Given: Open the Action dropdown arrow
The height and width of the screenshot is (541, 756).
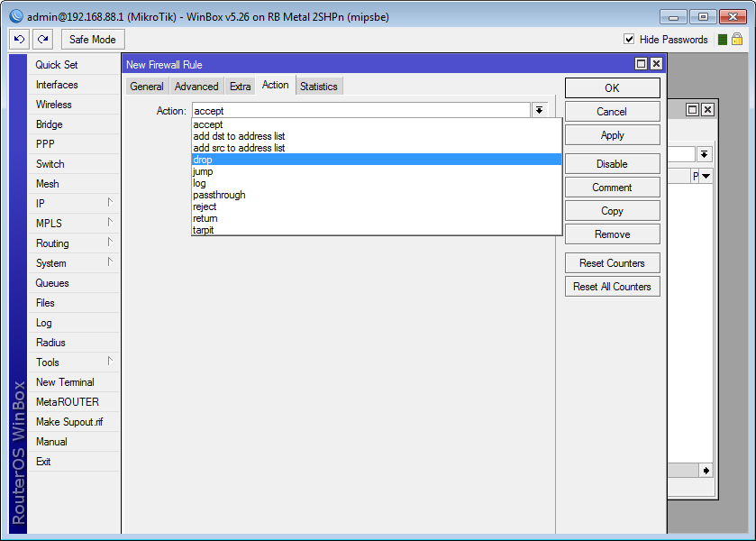Looking at the screenshot, I should click(x=540, y=111).
